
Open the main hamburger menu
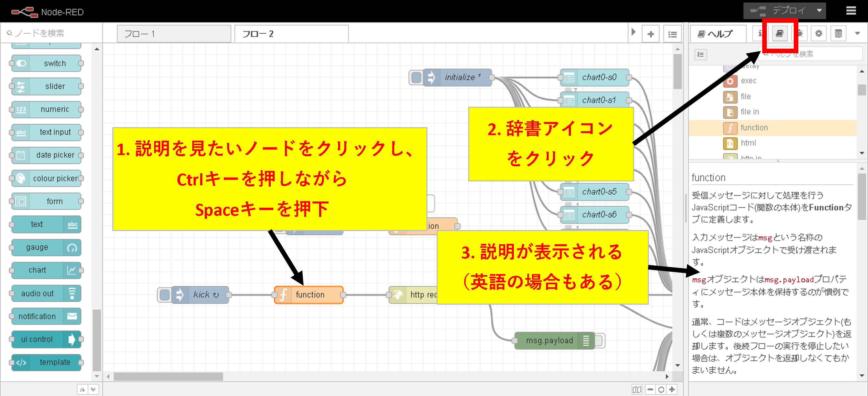tap(851, 11)
